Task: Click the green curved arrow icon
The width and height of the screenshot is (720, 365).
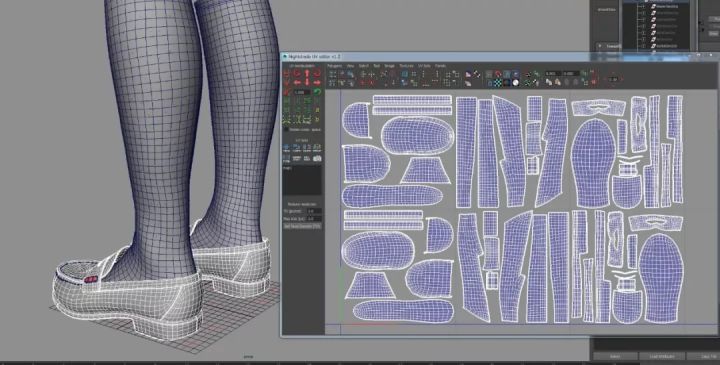Action: [x=317, y=91]
